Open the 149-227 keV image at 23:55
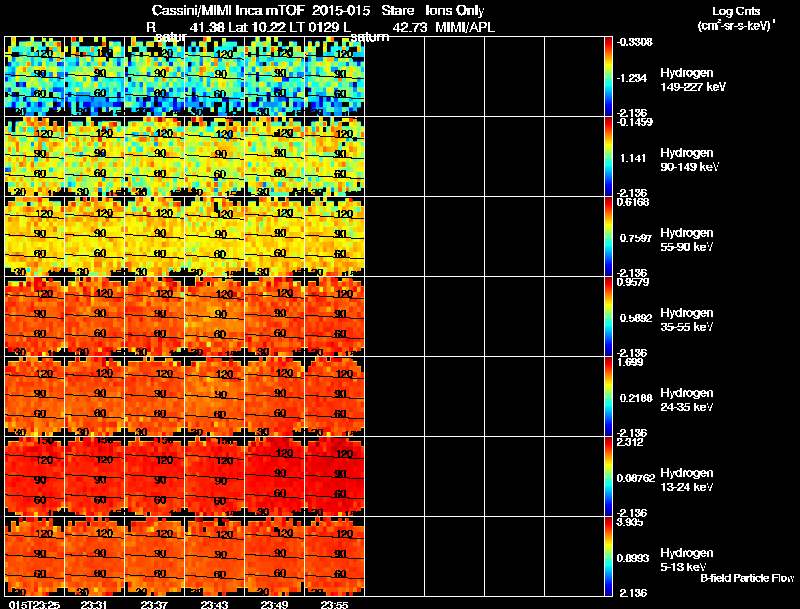The image size is (800, 609). [x=335, y=77]
